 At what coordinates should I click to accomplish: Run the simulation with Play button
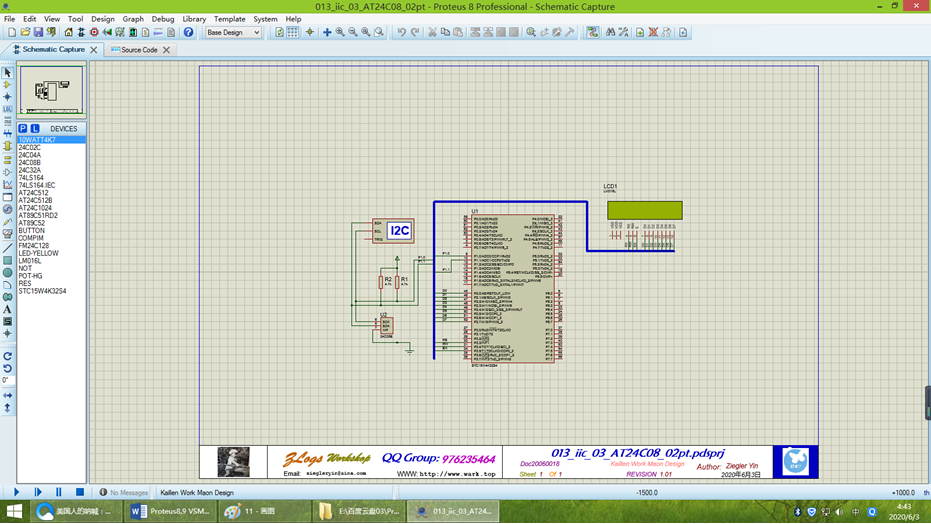coord(17,492)
